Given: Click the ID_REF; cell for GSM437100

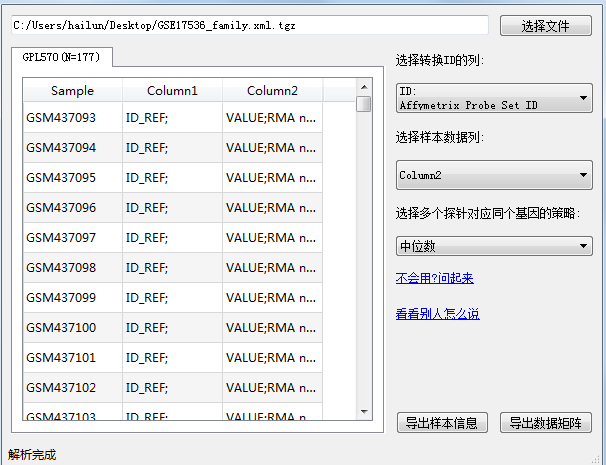Looking at the screenshot, I should 172,328.
